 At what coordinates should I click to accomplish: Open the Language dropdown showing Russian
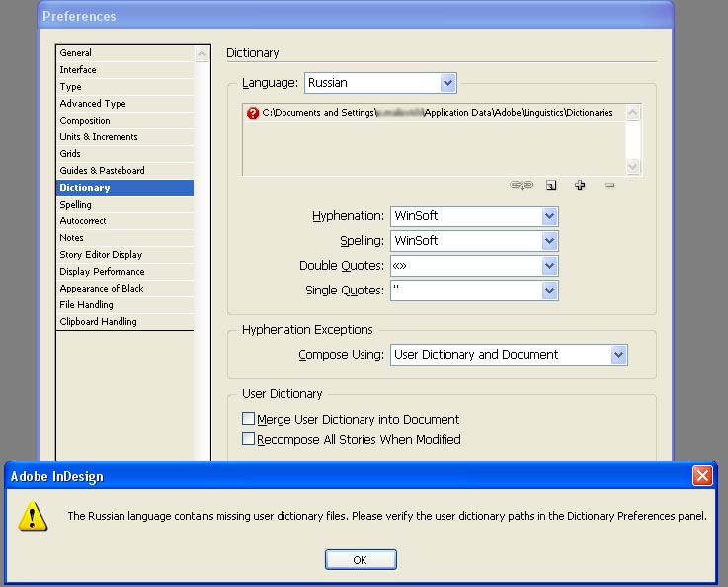pyautogui.click(x=447, y=83)
